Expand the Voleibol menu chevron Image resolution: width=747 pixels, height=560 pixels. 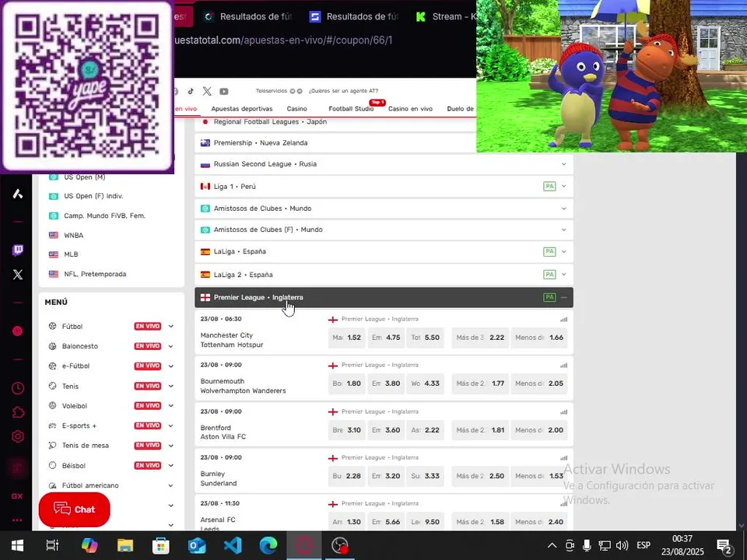tap(170, 406)
